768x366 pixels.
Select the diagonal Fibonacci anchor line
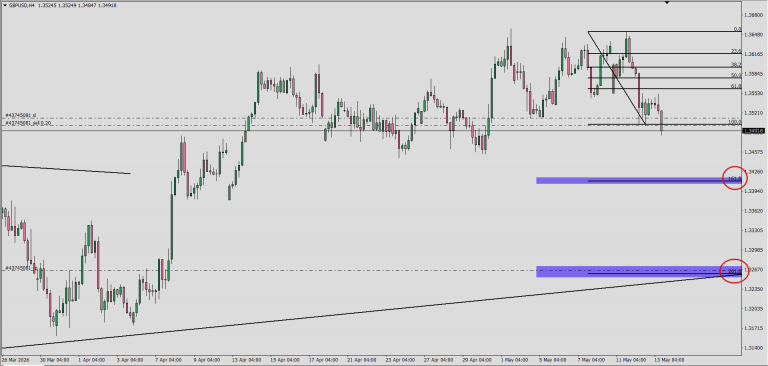coord(617,78)
